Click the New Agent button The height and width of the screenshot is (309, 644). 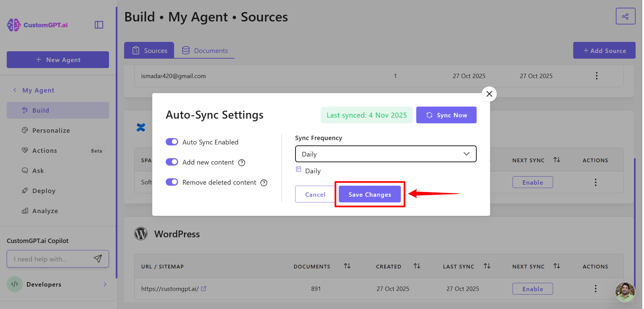click(x=58, y=60)
